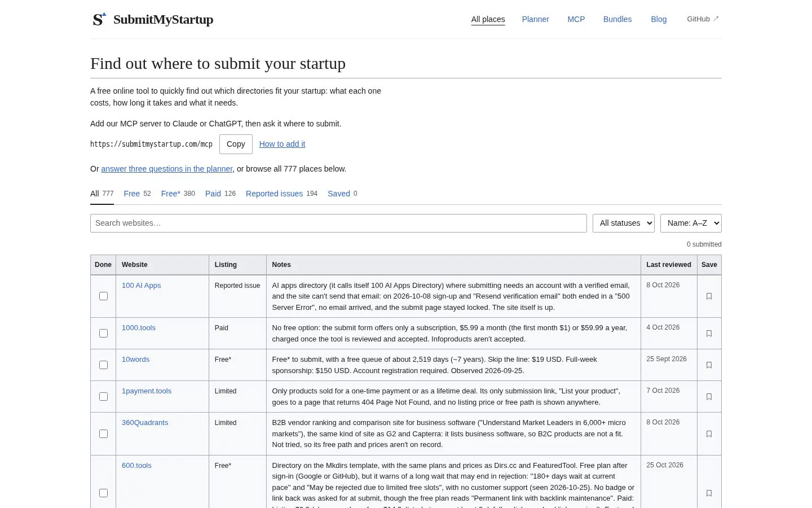The height and width of the screenshot is (508, 812).
Task: Open the Name: A–Z sort dropdown
Action: (x=691, y=223)
